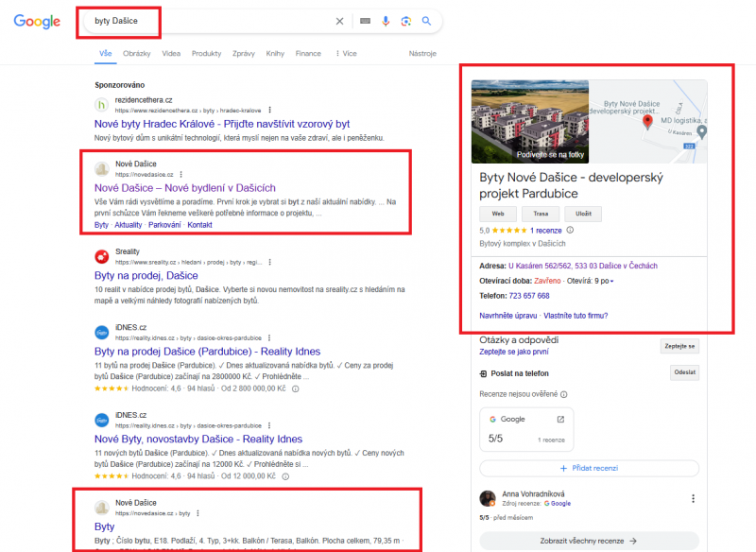Open three-dot menu next to Sreality result
The image size is (756, 552).
[269, 262]
